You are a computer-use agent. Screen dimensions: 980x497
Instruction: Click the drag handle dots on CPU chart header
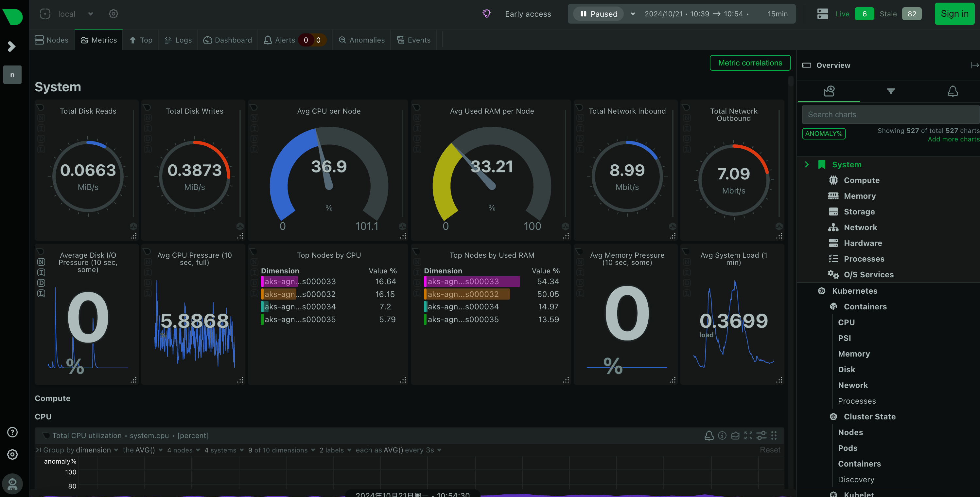774,435
